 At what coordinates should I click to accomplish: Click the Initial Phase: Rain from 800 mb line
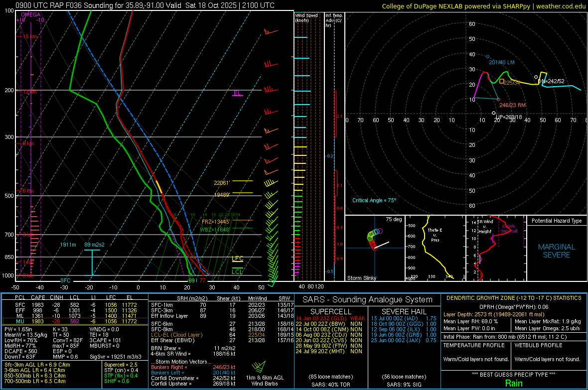[x=505, y=337]
